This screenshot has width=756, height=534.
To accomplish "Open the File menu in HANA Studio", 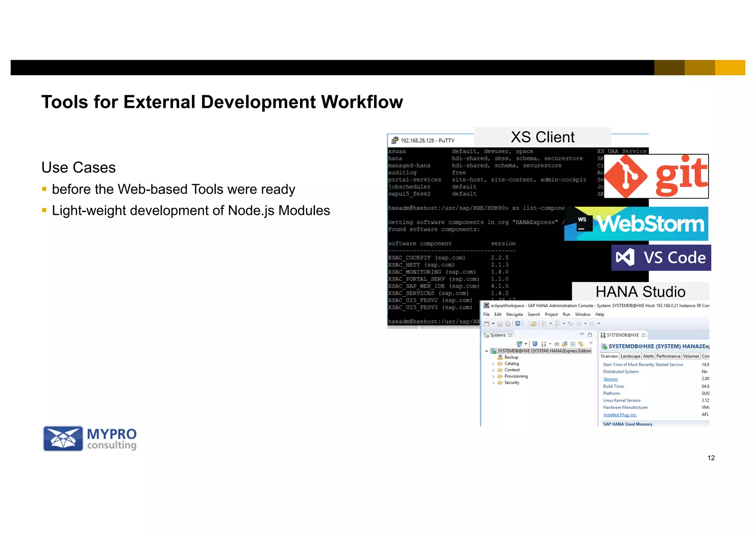I will click(x=487, y=314).
